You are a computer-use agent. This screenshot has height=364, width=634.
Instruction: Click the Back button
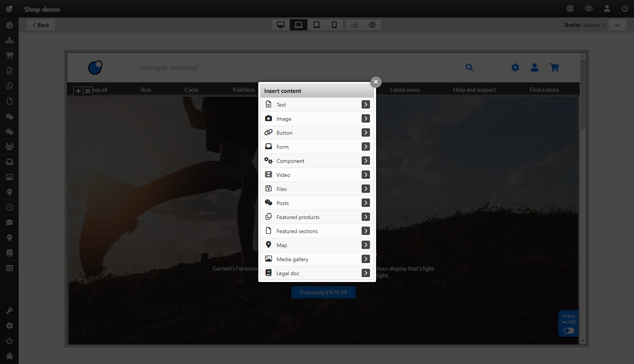coord(41,25)
